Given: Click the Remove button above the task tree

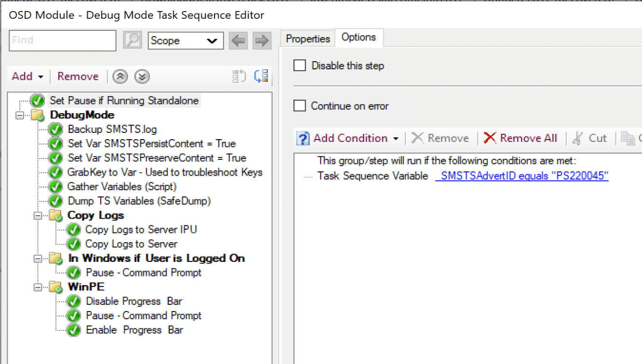Looking at the screenshot, I should click(78, 76).
